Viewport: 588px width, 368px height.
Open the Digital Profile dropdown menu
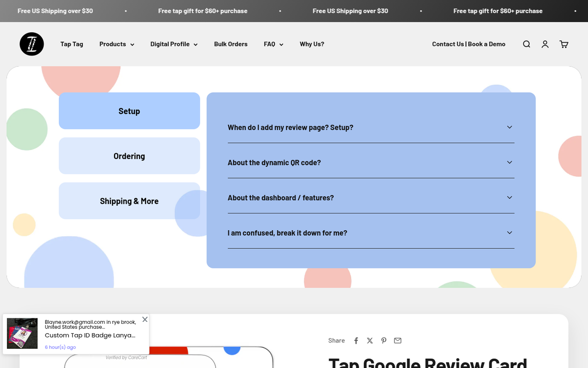tap(174, 44)
